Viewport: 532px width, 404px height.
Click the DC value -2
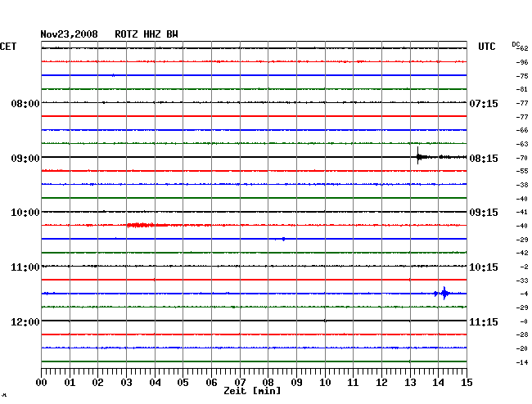point(524,267)
